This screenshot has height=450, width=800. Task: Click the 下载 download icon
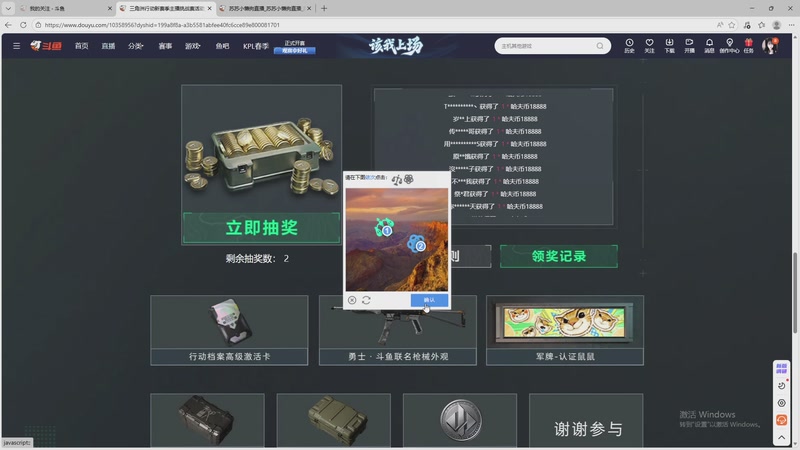pos(669,46)
